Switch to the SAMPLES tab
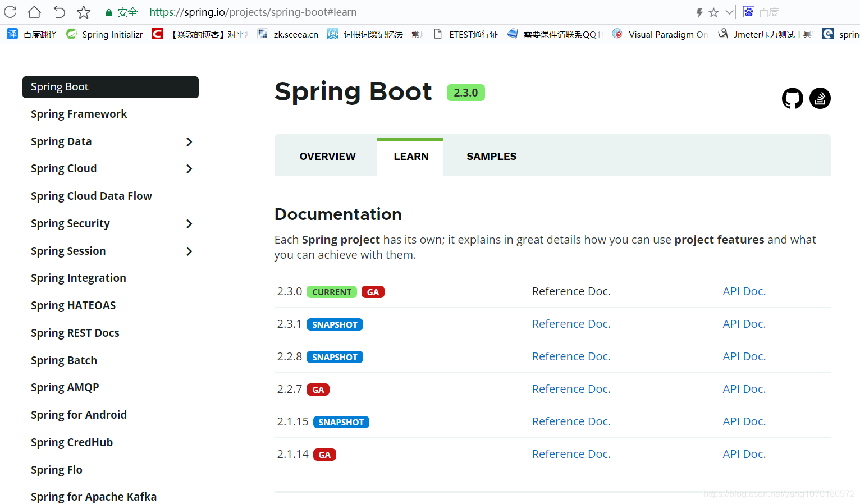The image size is (860, 504). pos(491,157)
